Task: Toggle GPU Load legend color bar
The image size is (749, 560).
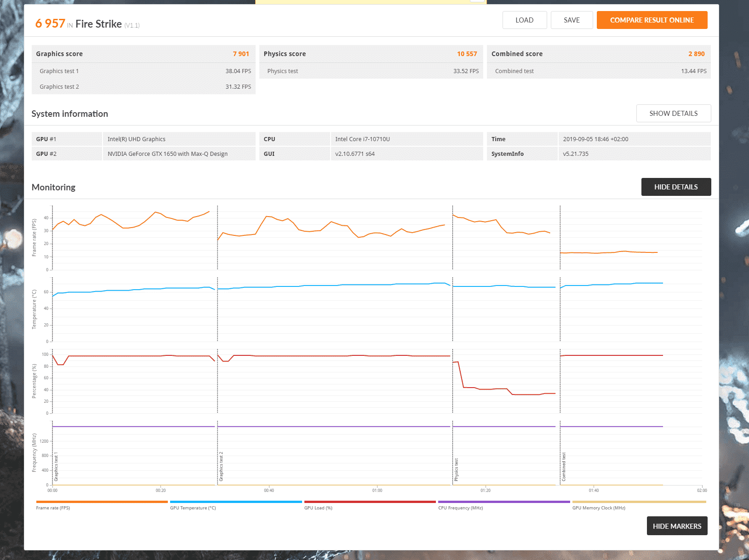Action: (x=370, y=502)
